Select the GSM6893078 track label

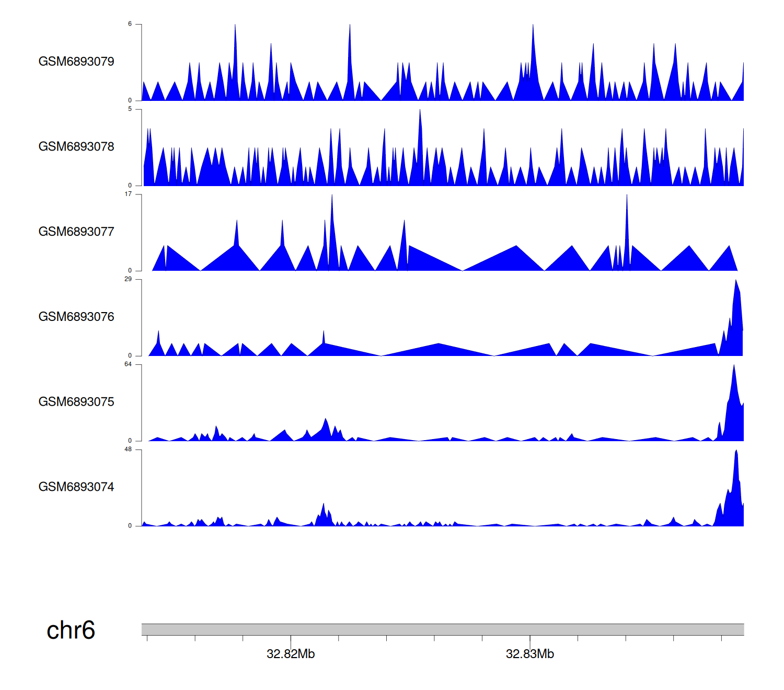pyautogui.click(x=76, y=147)
